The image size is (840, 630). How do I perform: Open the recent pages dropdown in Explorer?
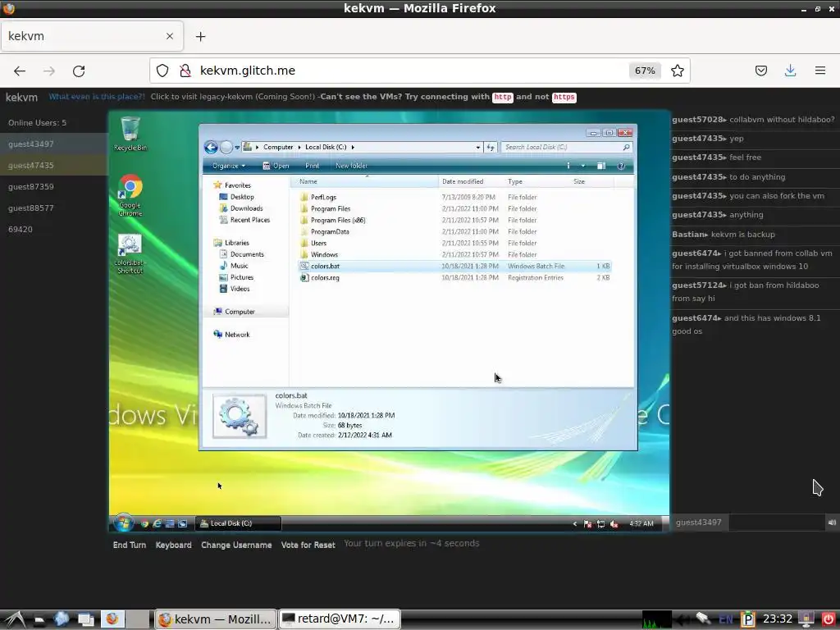tap(237, 148)
